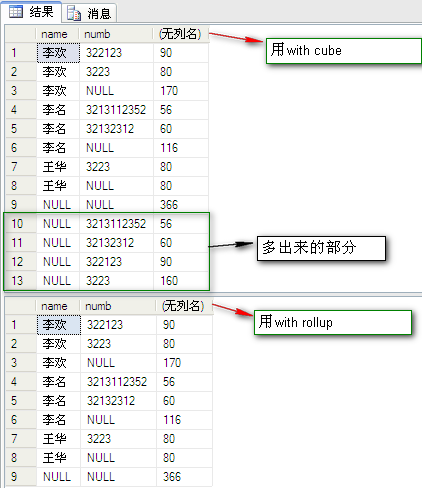Click highlighted 李欢 cell in rollup grid row 1
The width and height of the screenshot is (422, 488).
pos(59,325)
